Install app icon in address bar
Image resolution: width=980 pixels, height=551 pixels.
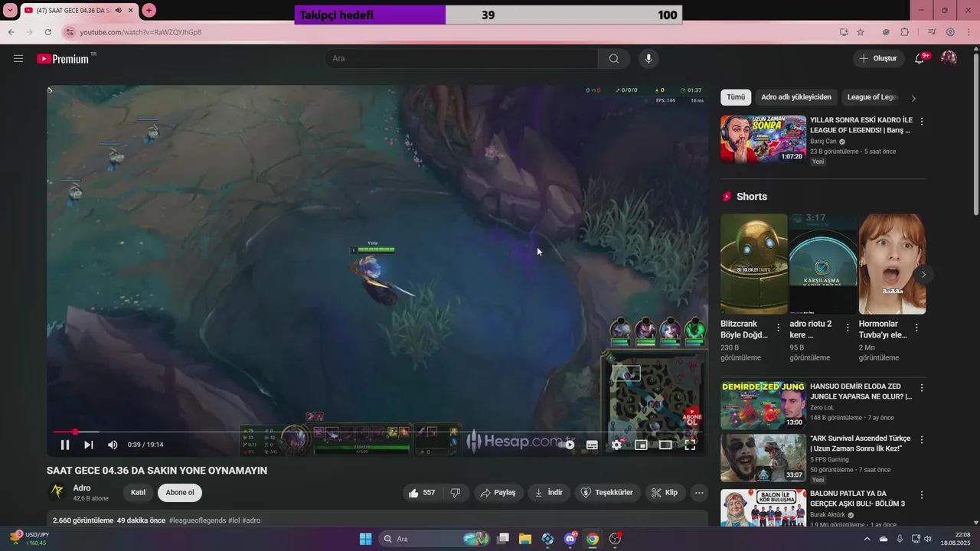[844, 32]
